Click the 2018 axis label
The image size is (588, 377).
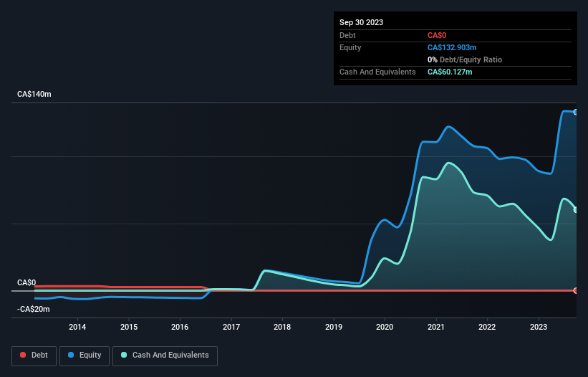coord(282,327)
